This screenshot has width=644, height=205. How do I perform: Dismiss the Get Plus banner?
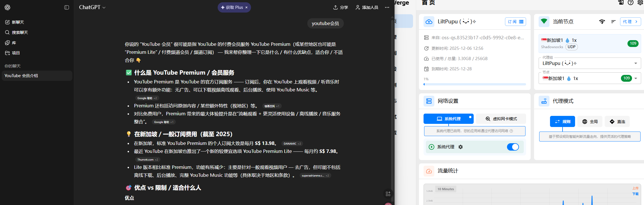[x=246, y=7]
